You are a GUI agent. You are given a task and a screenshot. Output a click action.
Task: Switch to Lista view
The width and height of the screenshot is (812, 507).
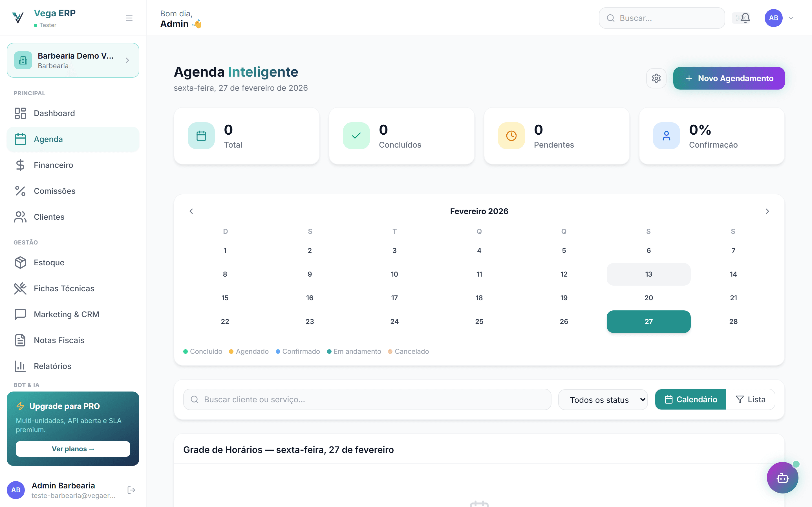tap(750, 399)
